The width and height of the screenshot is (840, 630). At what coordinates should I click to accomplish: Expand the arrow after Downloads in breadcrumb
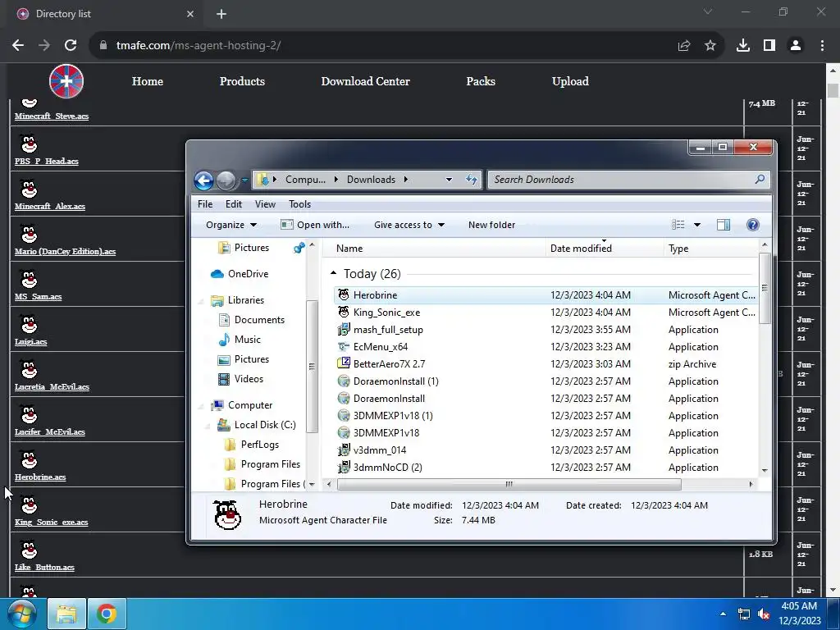pyautogui.click(x=405, y=180)
